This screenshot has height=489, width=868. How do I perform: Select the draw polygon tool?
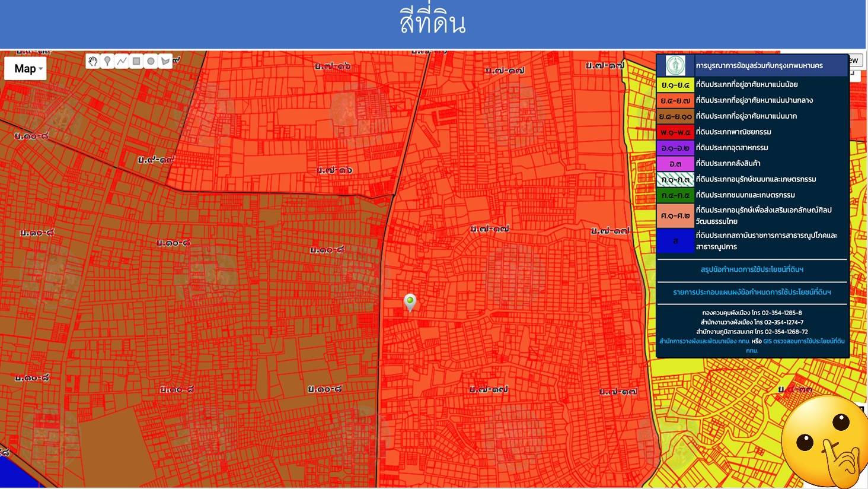pos(165,61)
